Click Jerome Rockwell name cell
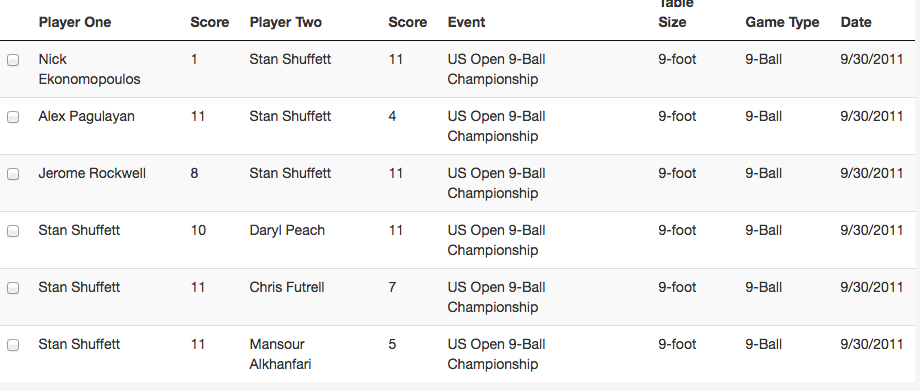The image size is (920, 391). (92, 173)
